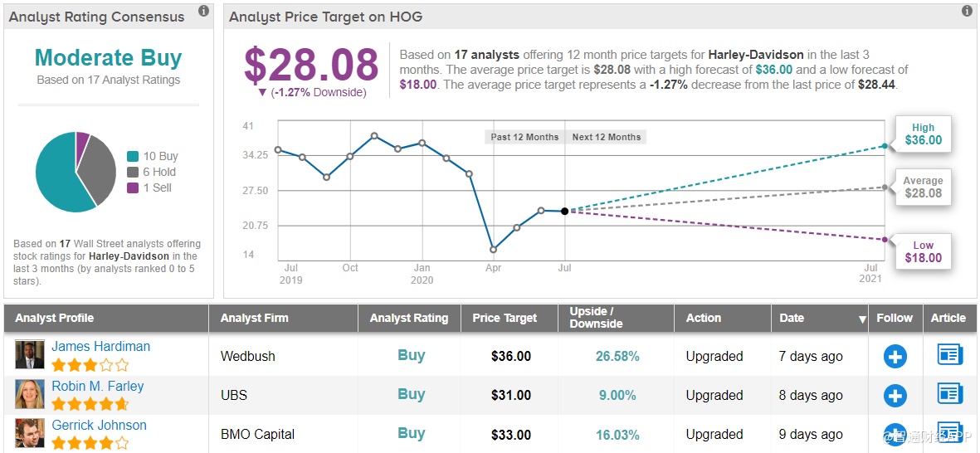Follow analyst James Hardiman with plus icon
Viewport: 980px width, 453px height.
(895, 357)
